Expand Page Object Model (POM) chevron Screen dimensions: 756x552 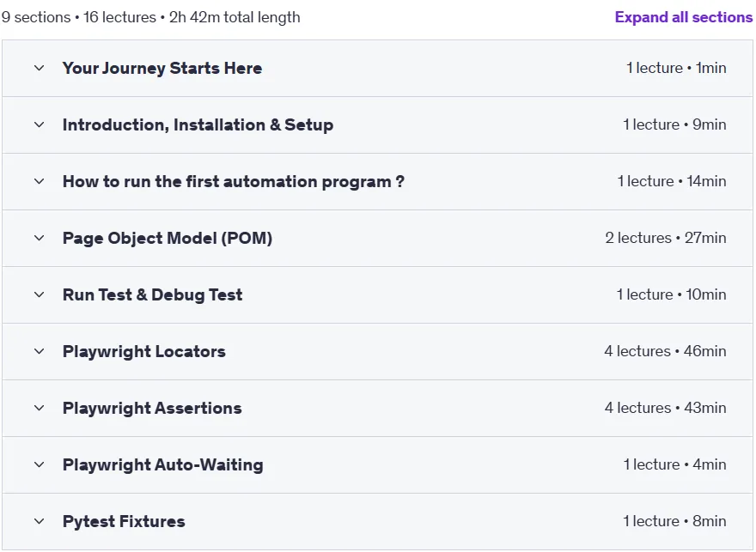[x=39, y=238]
